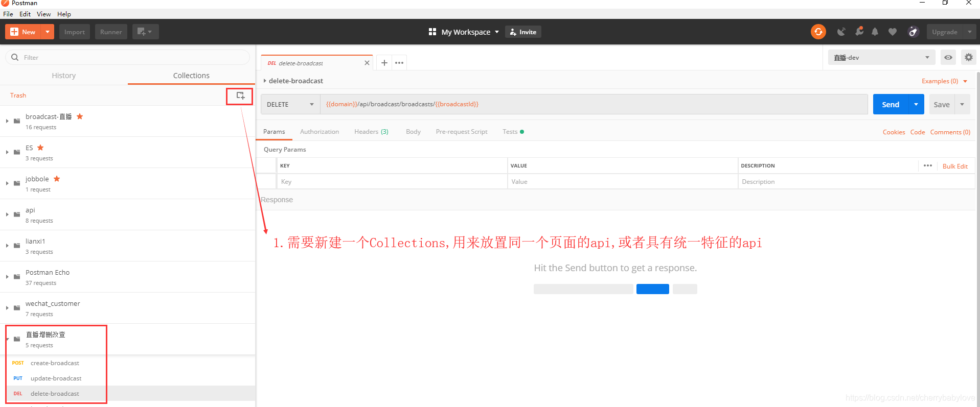Open environment quick look eye icon

[948, 57]
